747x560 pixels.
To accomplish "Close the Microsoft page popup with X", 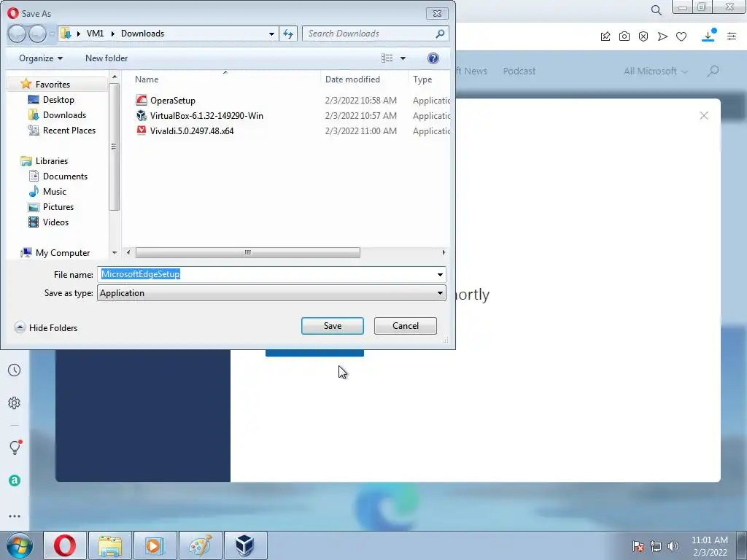I will point(704,116).
